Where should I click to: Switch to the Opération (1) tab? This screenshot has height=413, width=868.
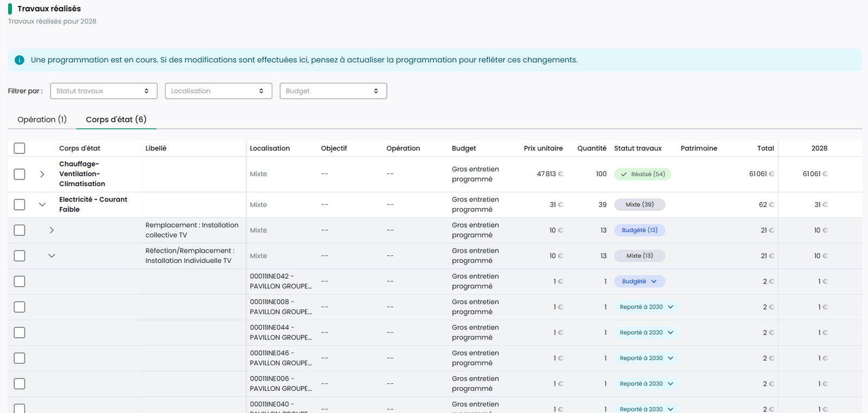click(42, 119)
